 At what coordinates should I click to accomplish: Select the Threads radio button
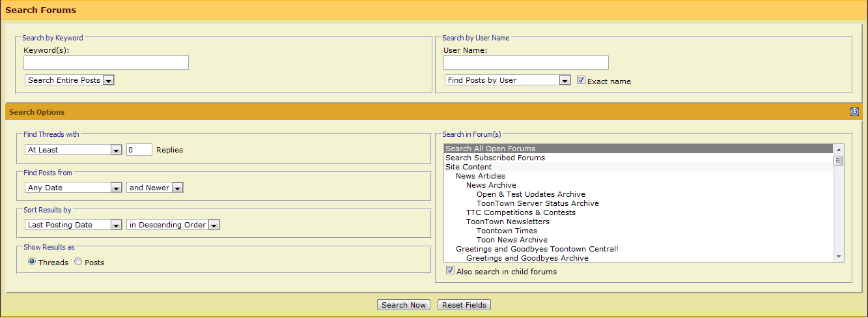coord(32,261)
